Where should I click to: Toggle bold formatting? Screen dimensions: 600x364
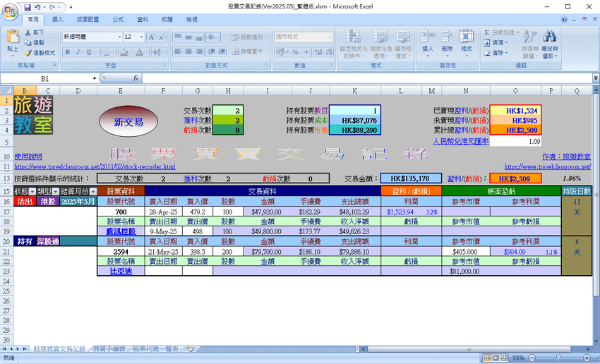(68, 52)
